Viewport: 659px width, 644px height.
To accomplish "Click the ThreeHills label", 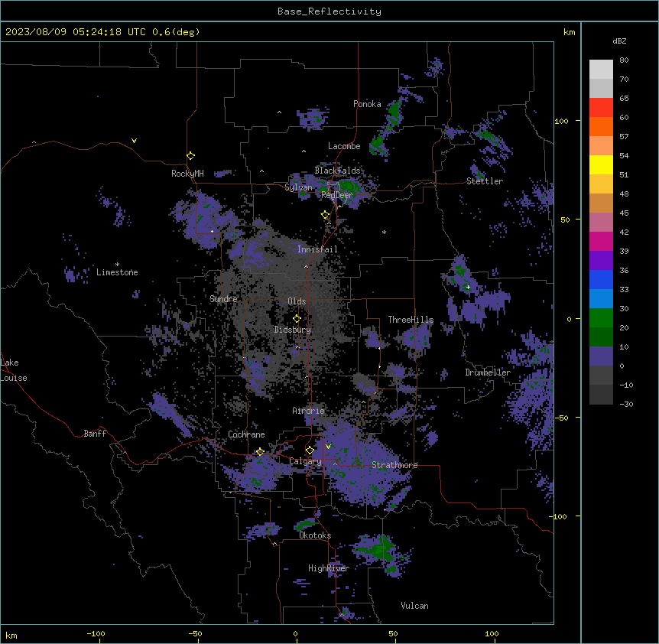I will [x=411, y=320].
